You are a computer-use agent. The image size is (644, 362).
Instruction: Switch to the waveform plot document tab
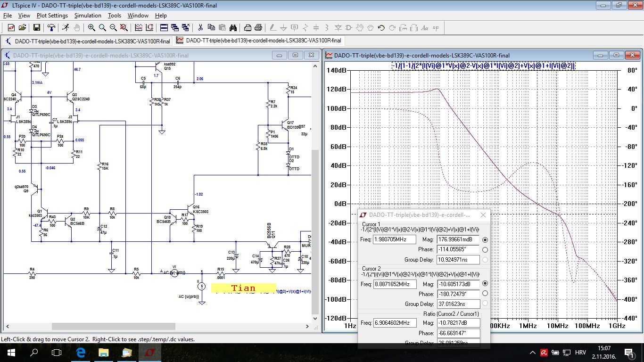coord(259,41)
